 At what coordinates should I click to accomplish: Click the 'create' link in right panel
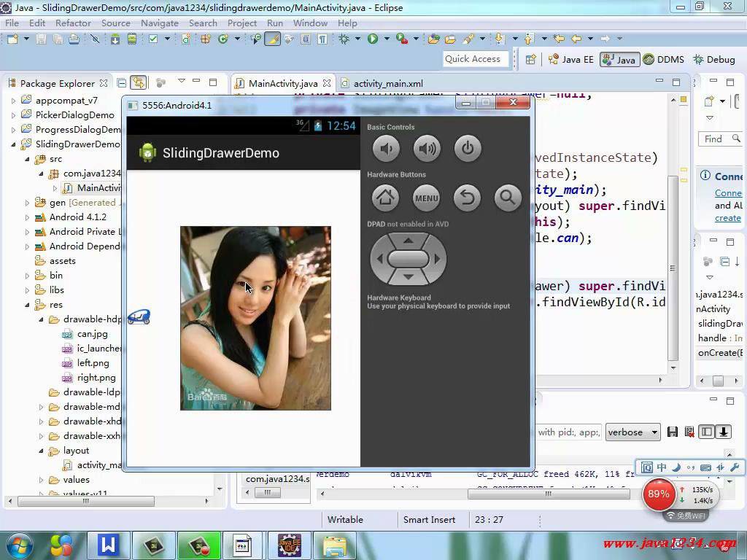(727, 218)
